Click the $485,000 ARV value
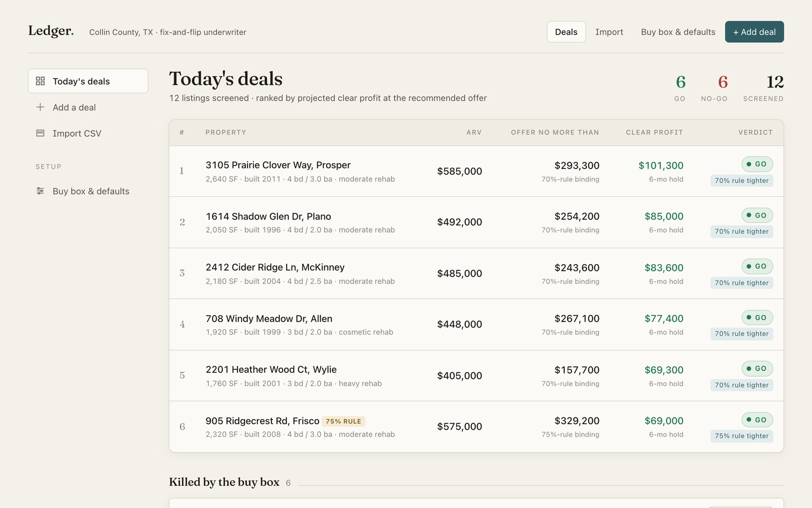This screenshot has height=508, width=812. coord(459,273)
